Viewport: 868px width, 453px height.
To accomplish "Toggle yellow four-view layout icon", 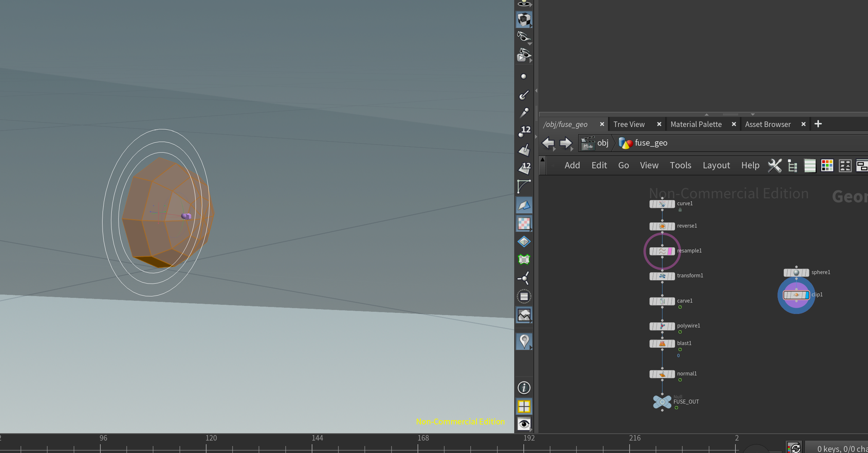I will 524,407.
